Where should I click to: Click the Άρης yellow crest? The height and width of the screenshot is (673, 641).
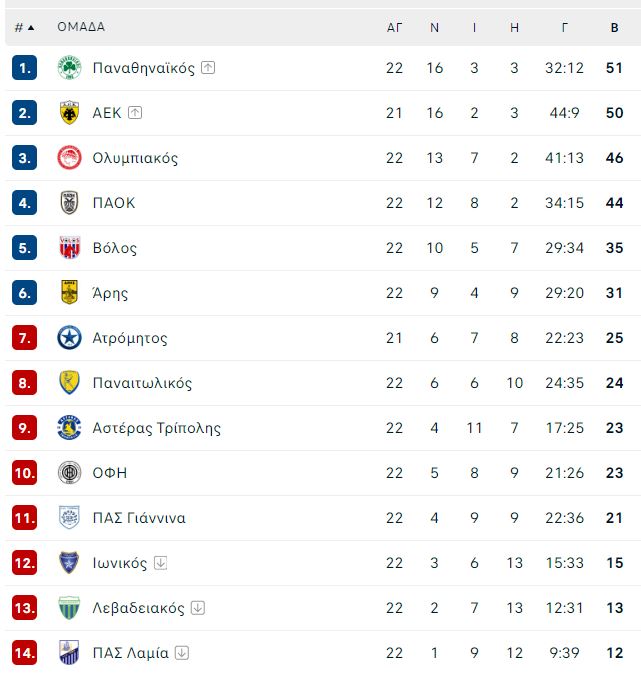[x=69, y=292]
